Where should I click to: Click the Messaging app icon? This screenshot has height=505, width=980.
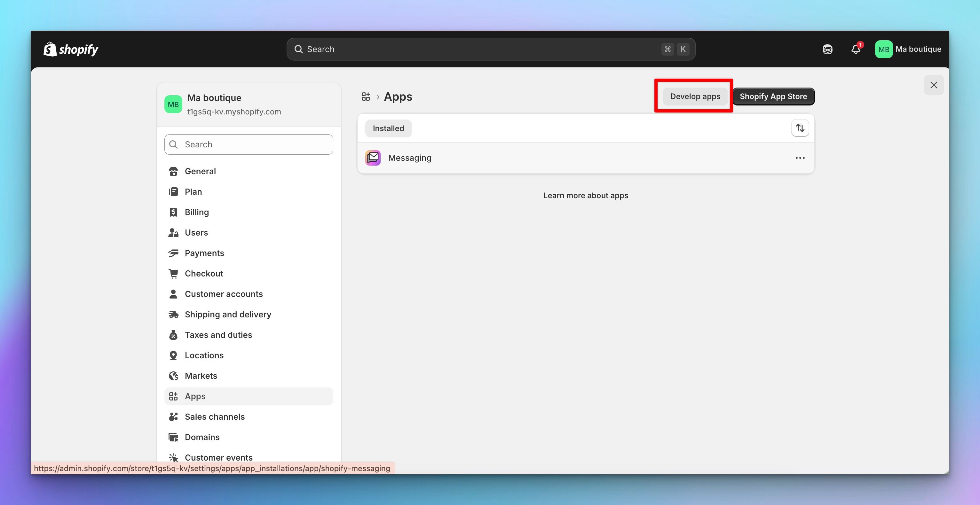pos(373,158)
